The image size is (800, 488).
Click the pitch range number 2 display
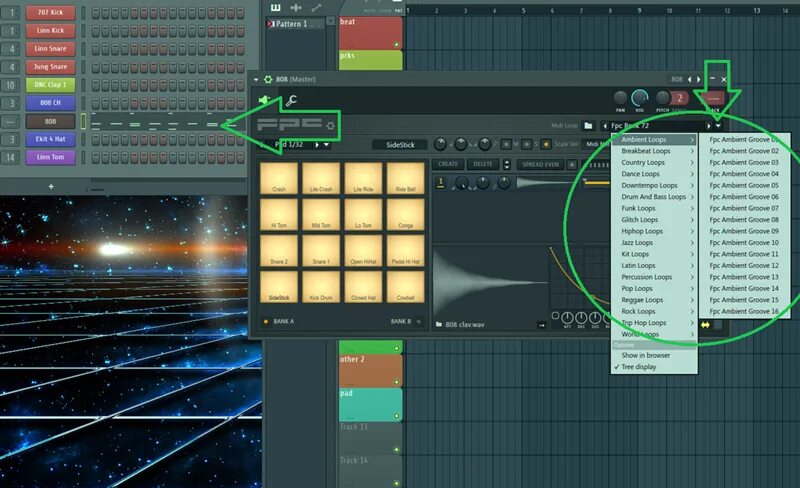(x=680, y=98)
